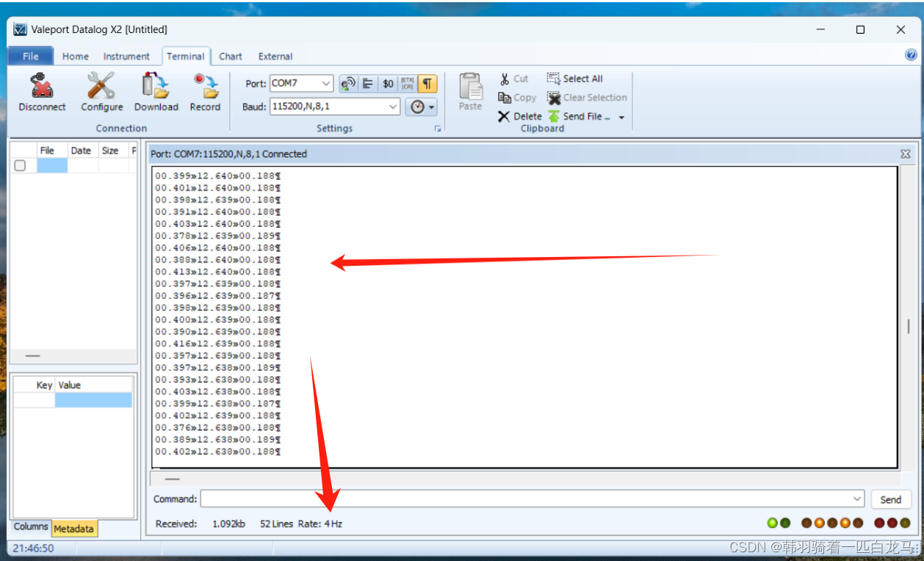
Task: Click the terminal horizontal scrollbar thumb
Action: coord(172,479)
